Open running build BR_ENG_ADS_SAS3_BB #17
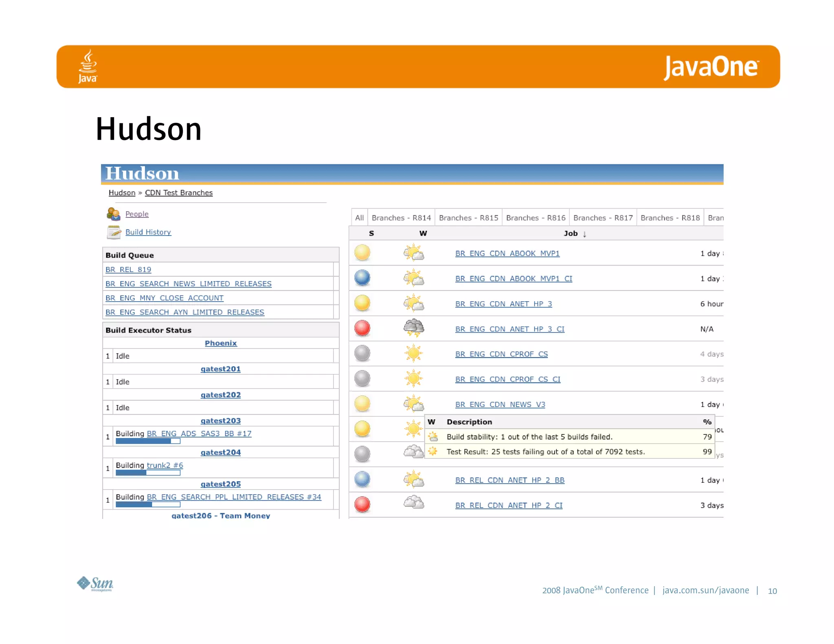Viewport: 834px width, 644px height. pyautogui.click(x=199, y=434)
